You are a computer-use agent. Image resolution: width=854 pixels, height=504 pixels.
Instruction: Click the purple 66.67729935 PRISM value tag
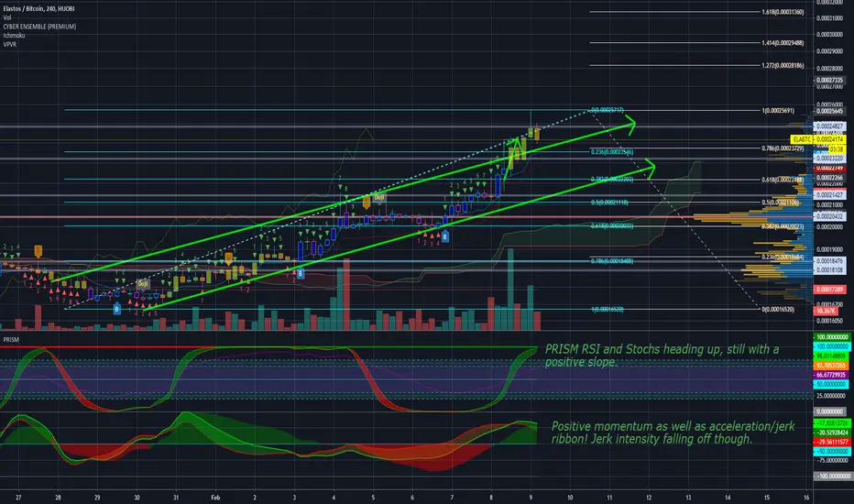click(831, 375)
